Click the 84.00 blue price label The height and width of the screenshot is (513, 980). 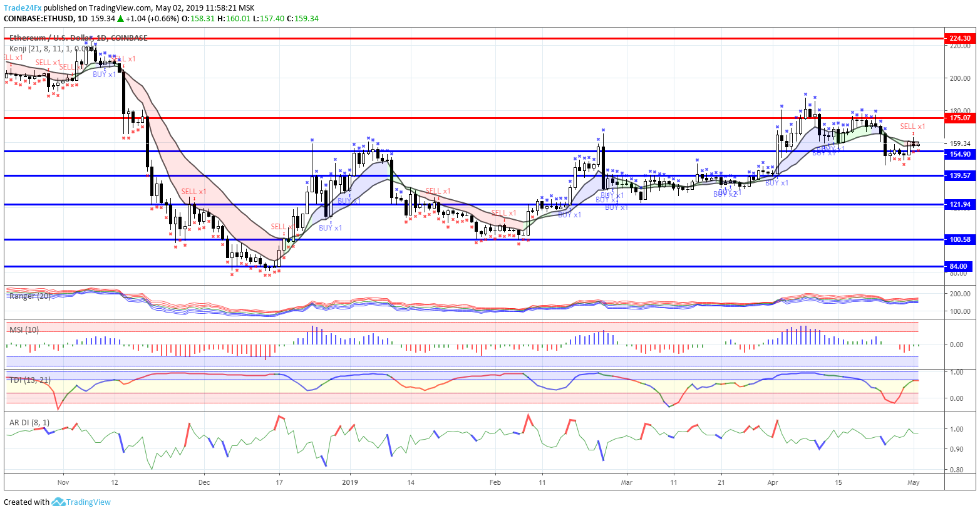click(x=960, y=266)
